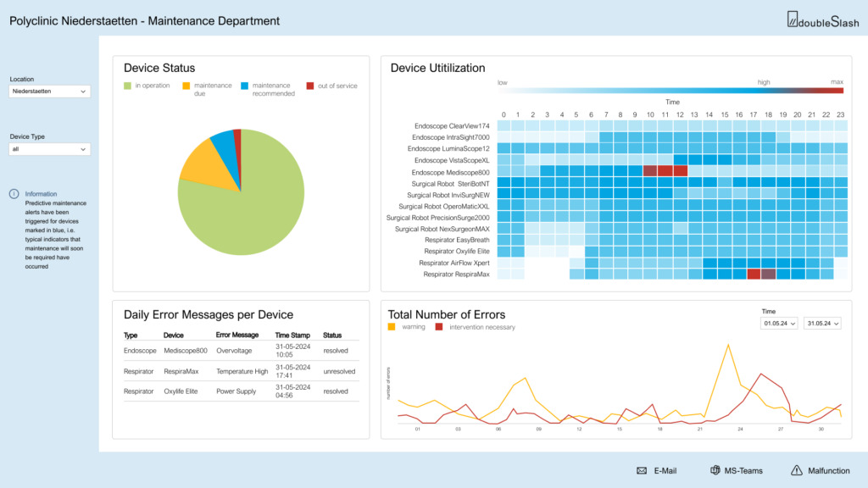This screenshot has width=868, height=488.
Task: Click the Endoscope ClearView174 heatmap row label
Action: click(x=452, y=126)
